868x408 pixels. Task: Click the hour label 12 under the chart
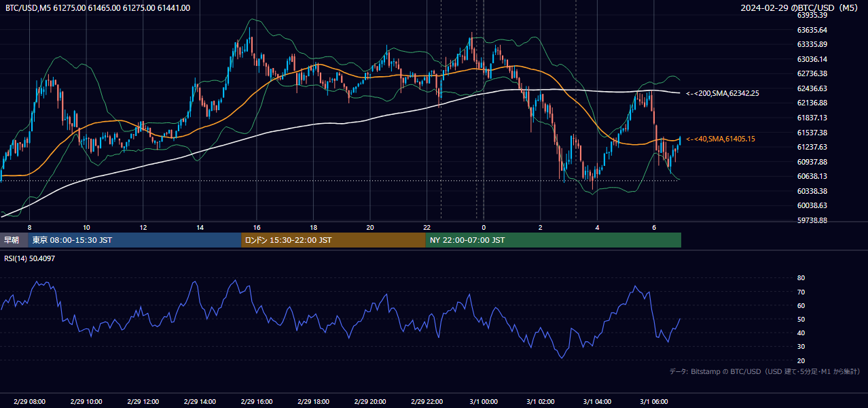click(143, 227)
